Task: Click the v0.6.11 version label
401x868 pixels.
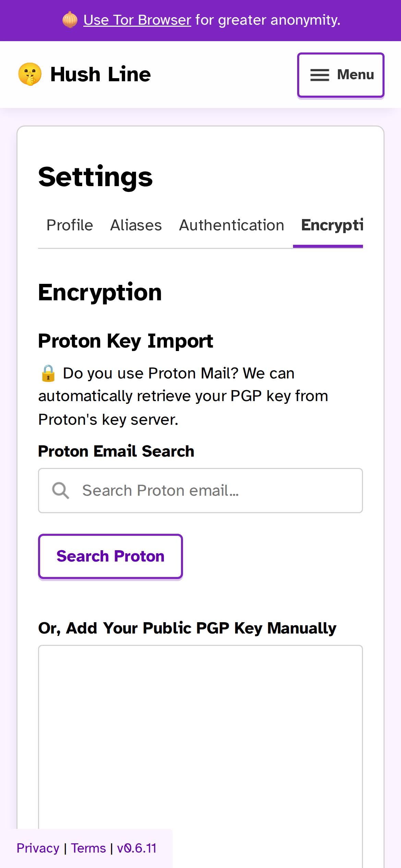Action: [136, 848]
